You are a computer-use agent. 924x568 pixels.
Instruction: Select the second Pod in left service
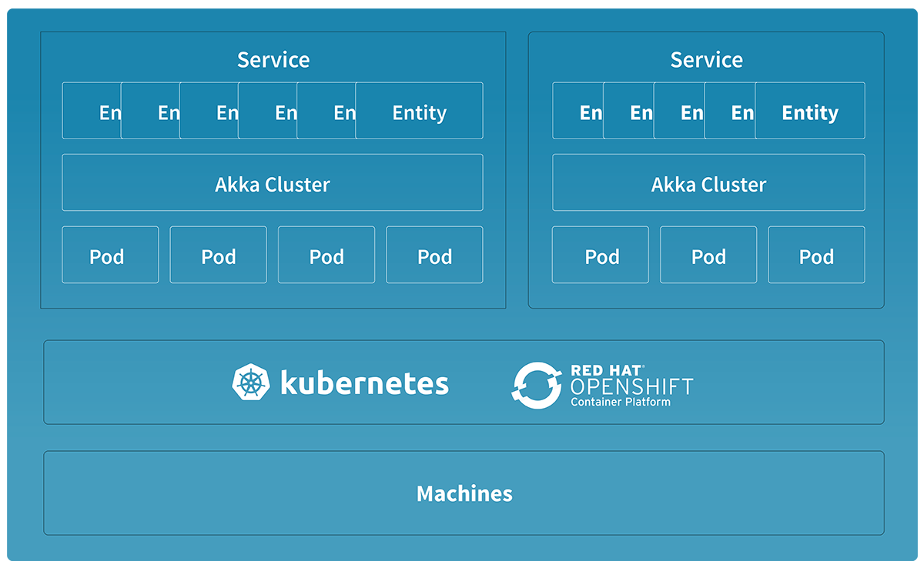218,255
